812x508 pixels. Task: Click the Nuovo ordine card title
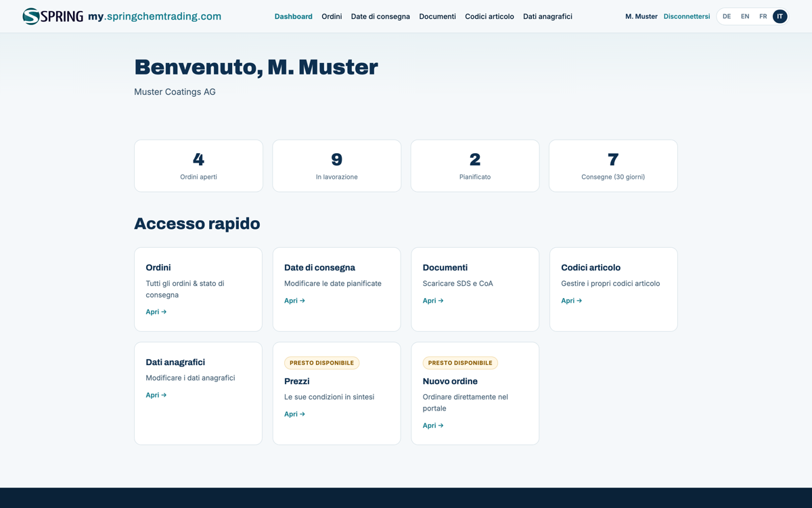(x=450, y=381)
